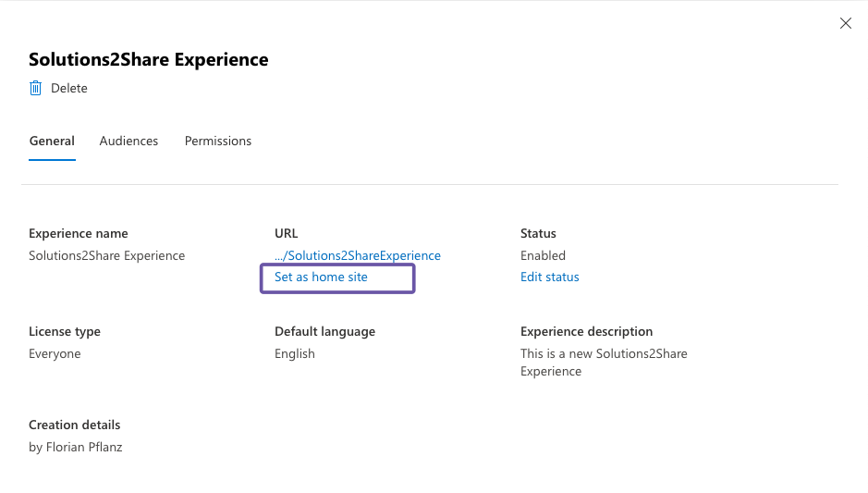This screenshot has width=868, height=493.
Task: Click the experience description text
Action: click(604, 363)
